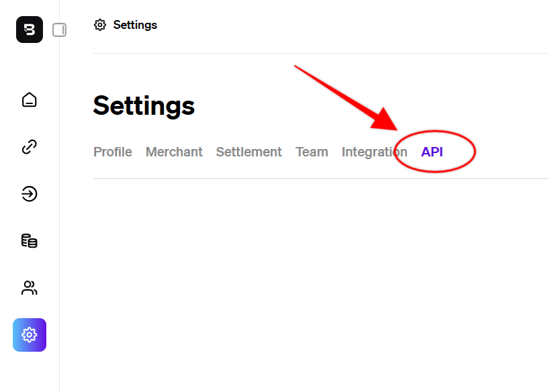Open the customers people icon
This screenshot has width=548, height=392.
pos(30,288)
